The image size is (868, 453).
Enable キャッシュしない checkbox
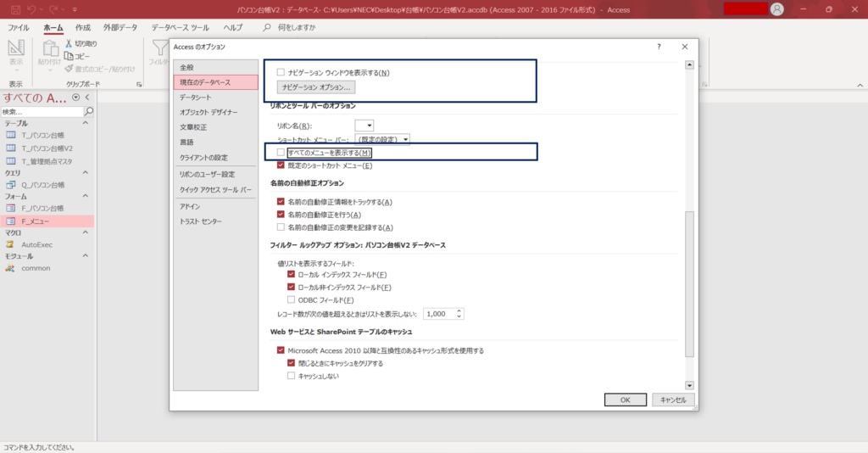pyautogui.click(x=292, y=376)
